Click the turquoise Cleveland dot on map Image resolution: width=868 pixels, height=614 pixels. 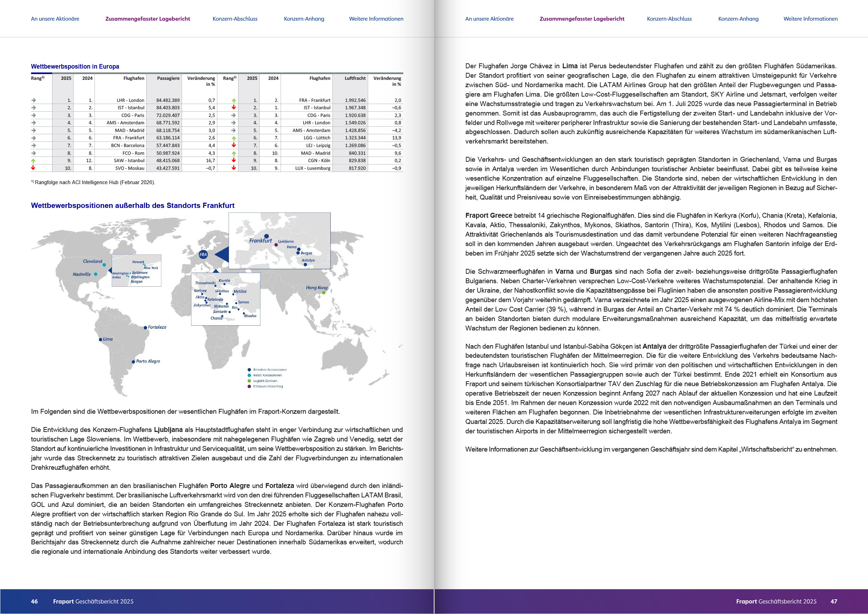[x=104, y=265]
